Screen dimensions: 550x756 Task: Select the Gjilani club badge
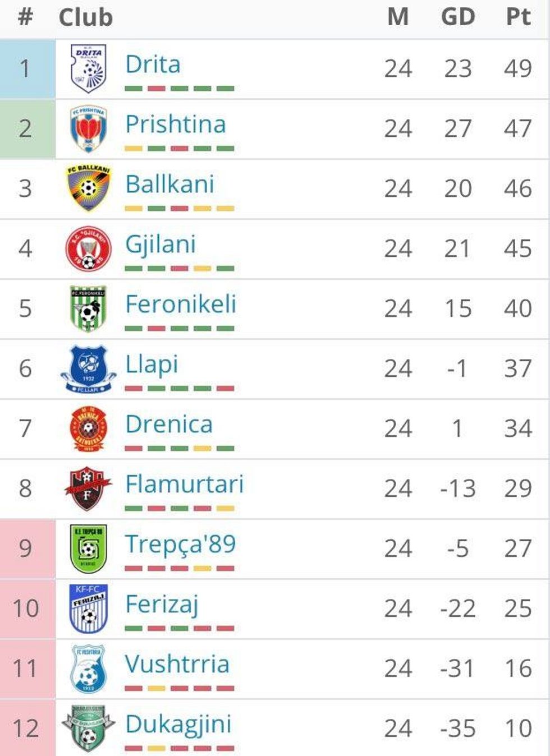click(x=88, y=248)
